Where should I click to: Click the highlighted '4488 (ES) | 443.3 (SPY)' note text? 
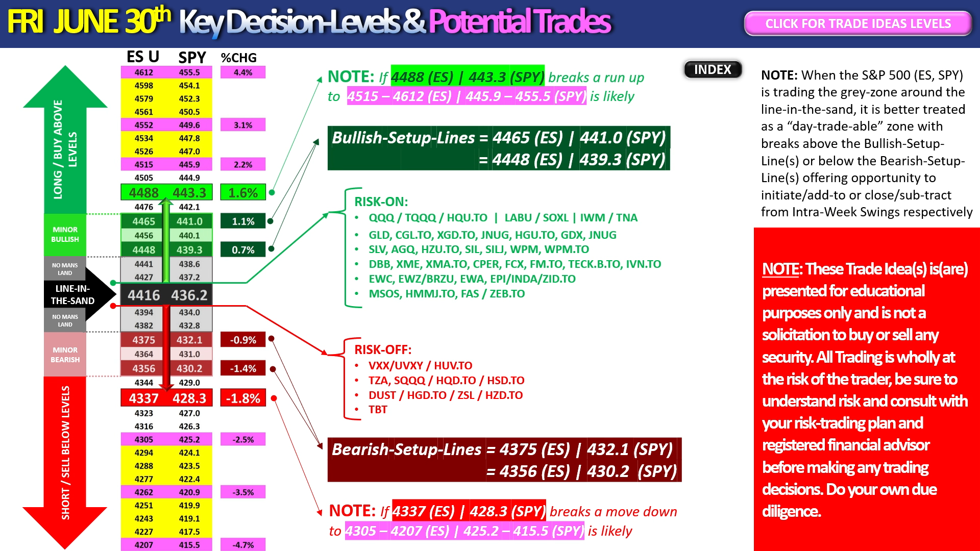(x=468, y=77)
